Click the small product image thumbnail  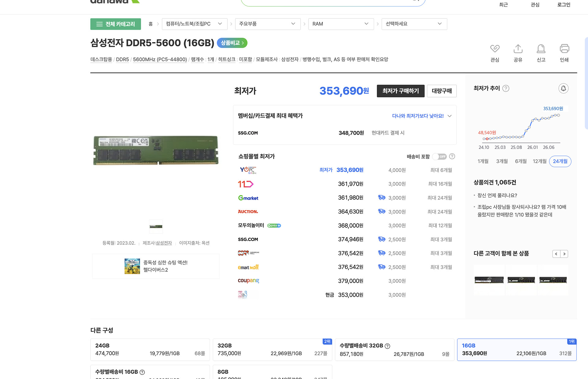156,227
